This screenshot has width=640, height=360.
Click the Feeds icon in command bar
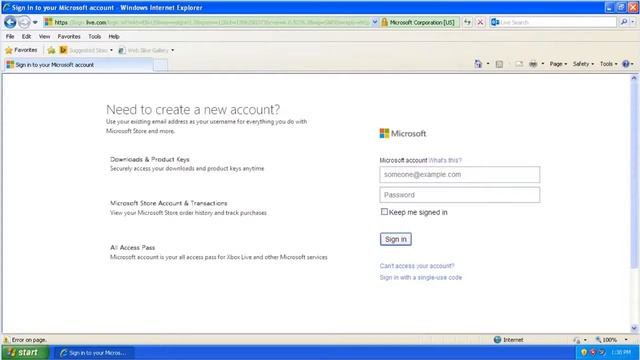[x=499, y=64]
